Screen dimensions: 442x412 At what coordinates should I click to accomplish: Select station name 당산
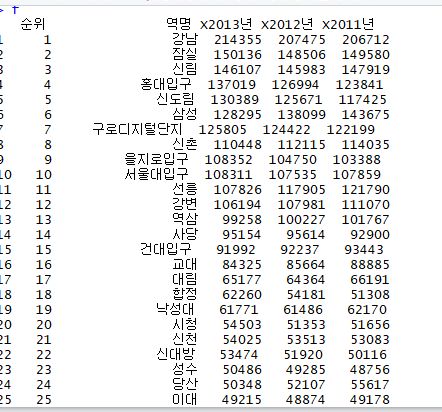pyautogui.click(x=185, y=384)
